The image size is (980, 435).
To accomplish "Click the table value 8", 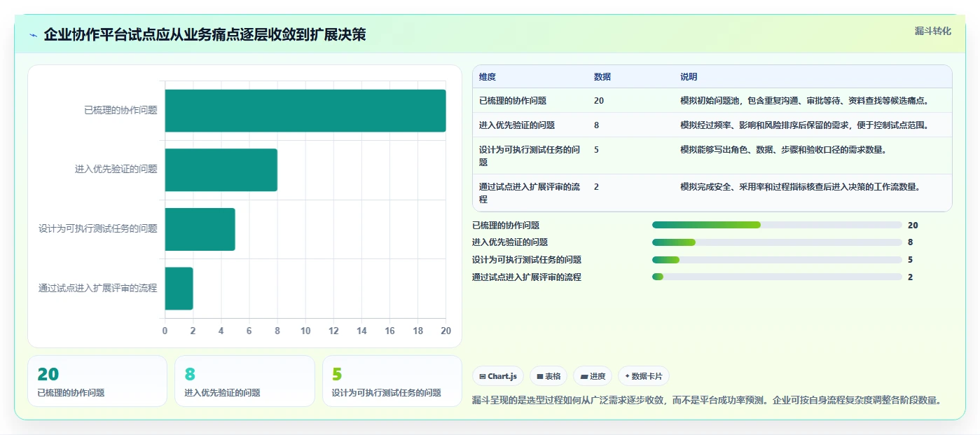I will pos(596,125).
